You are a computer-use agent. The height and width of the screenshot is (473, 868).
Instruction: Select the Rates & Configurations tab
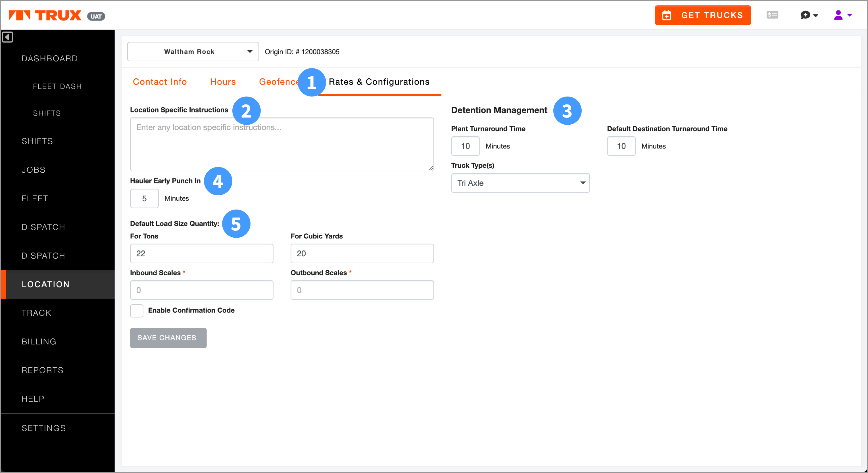379,82
